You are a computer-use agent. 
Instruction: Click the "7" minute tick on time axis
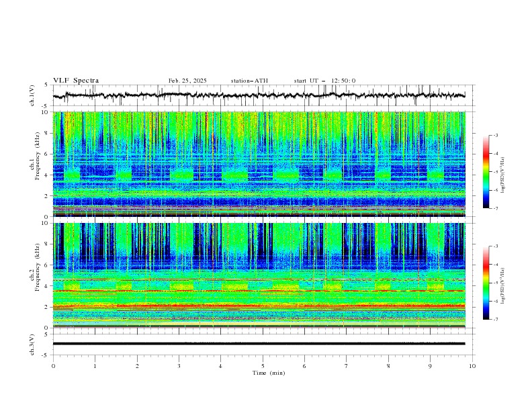click(347, 366)
